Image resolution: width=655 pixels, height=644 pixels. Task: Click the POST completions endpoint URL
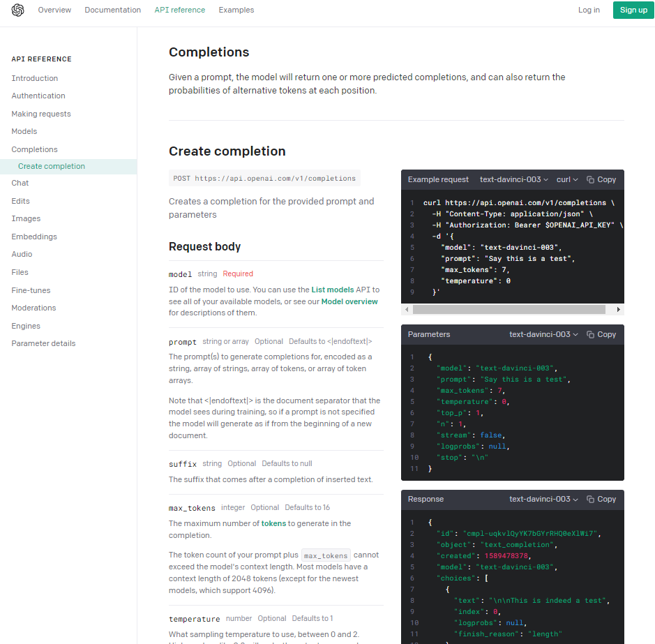264,179
